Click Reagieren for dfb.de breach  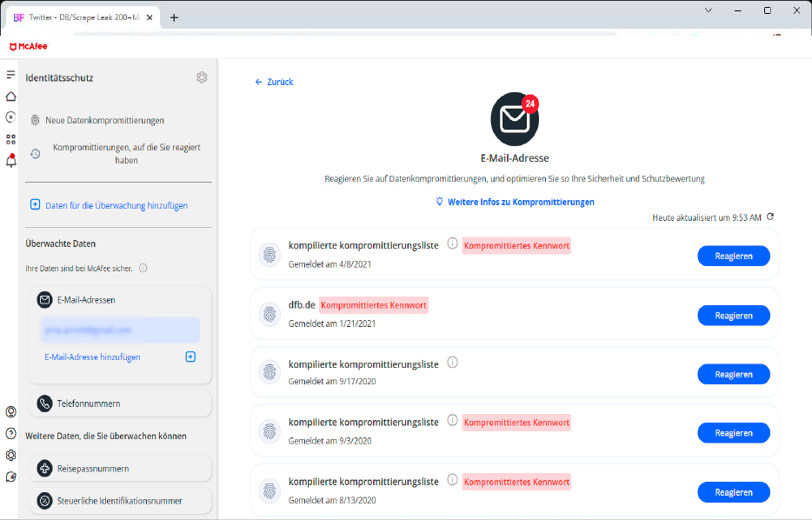(734, 316)
